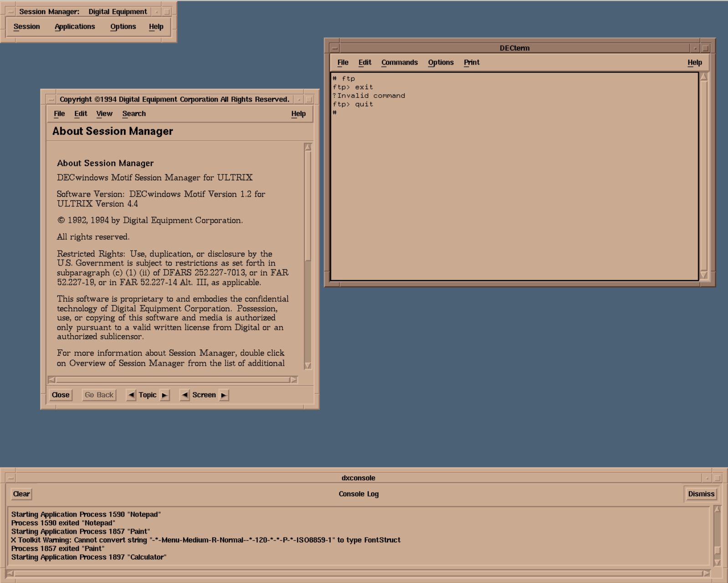728x583 pixels.
Task: Click inside the DECterm terminal area
Action: (514, 182)
